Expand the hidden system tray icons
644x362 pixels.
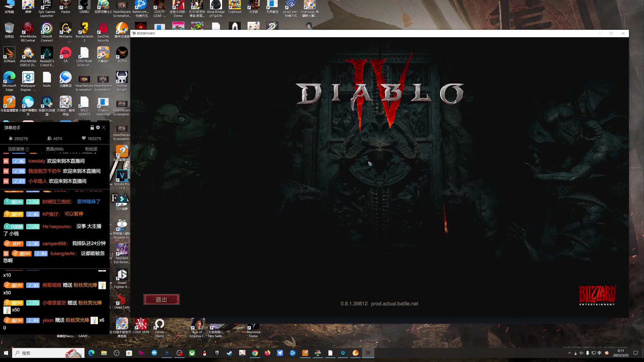(x=569, y=353)
